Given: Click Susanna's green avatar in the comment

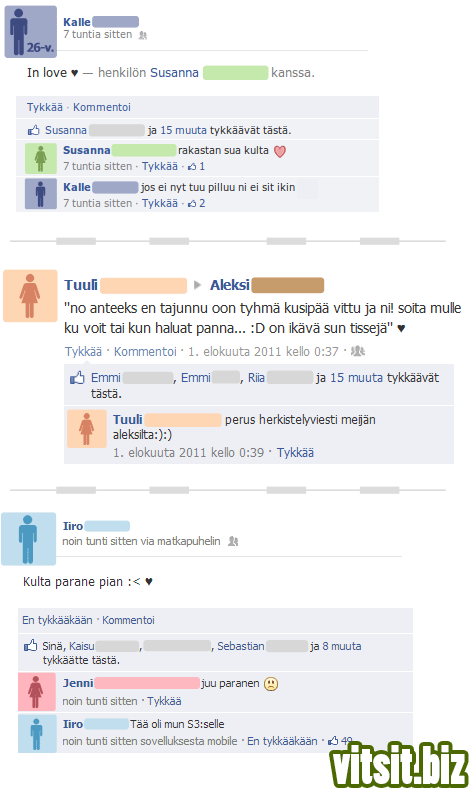Looking at the screenshot, I should pos(41,158).
